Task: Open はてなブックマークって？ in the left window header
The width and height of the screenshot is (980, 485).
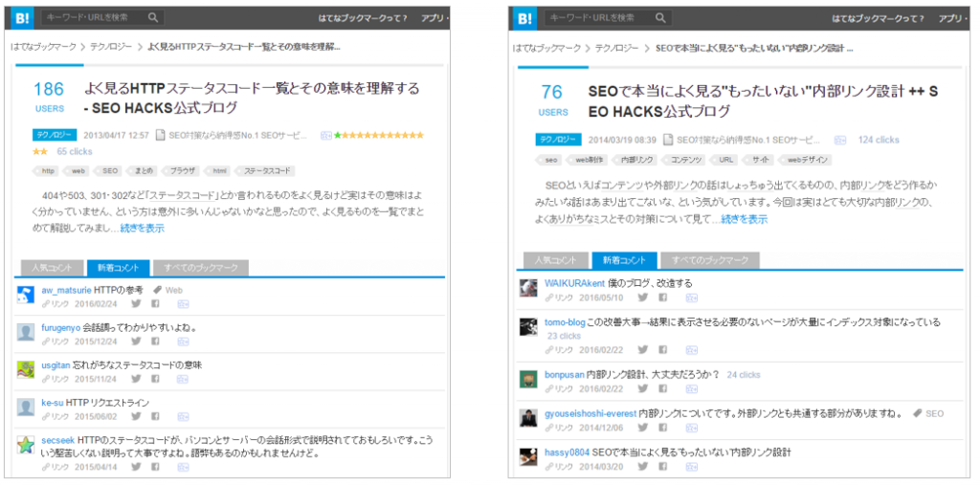Action: tap(363, 18)
